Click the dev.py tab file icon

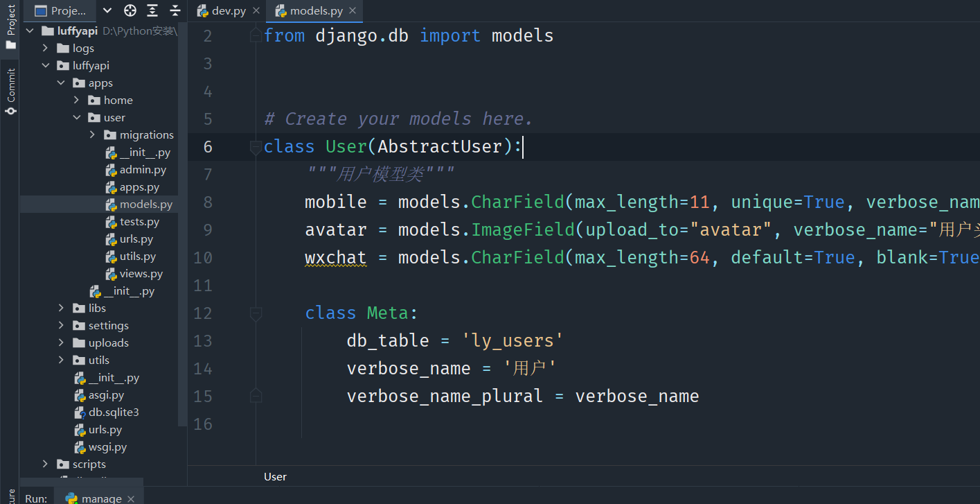203,11
